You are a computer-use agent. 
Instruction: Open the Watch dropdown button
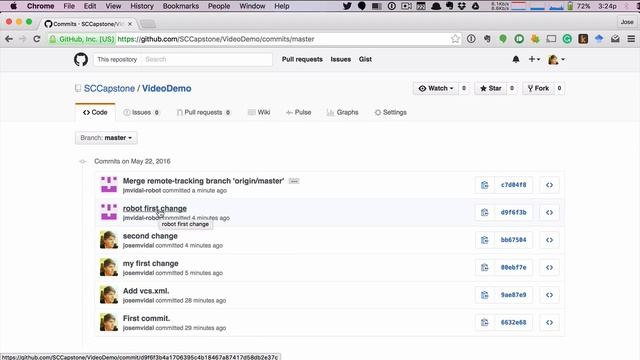coord(436,88)
